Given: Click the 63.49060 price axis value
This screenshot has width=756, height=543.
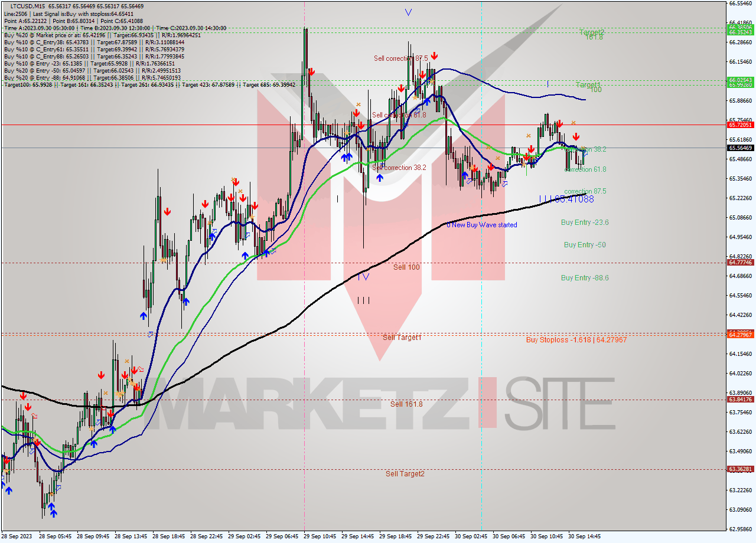Looking at the screenshot, I should click(741, 451).
